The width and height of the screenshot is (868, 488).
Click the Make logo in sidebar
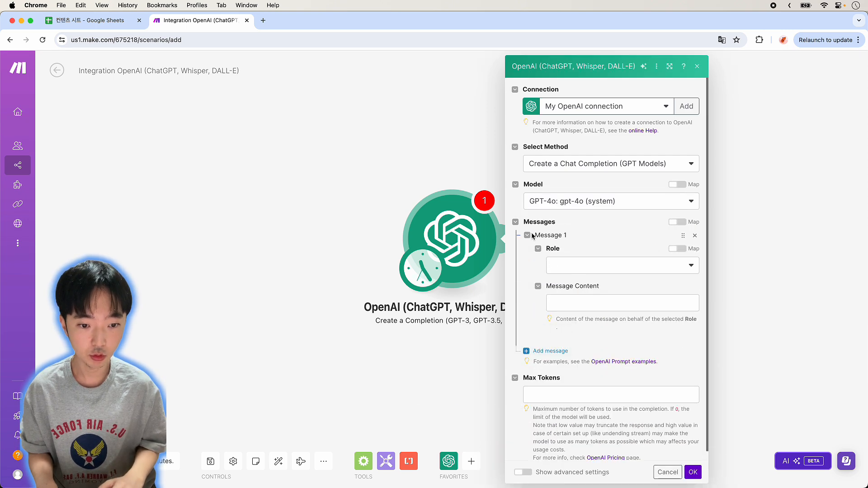(18, 68)
